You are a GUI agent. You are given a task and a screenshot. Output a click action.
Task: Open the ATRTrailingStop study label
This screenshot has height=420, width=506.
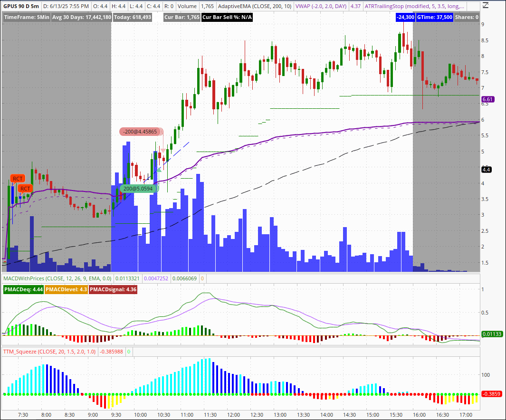pyautogui.click(x=415, y=6)
